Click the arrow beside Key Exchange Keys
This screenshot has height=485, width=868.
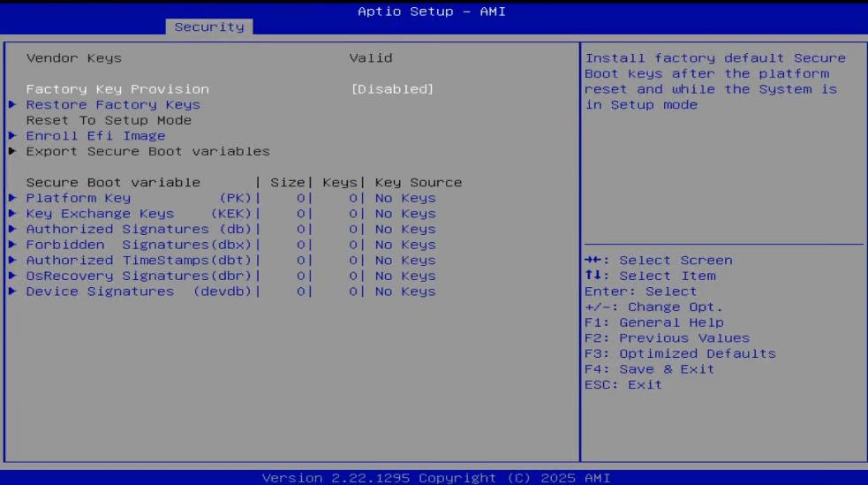(12, 213)
